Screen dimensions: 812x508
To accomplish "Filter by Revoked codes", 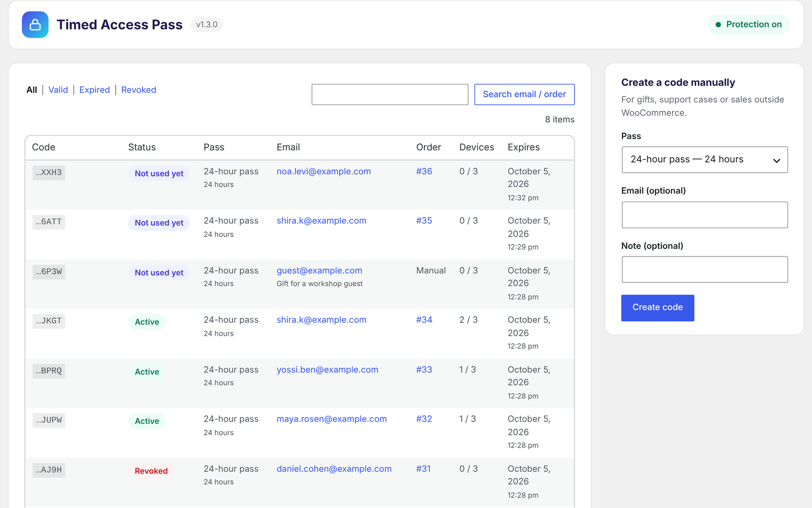I will (139, 90).
